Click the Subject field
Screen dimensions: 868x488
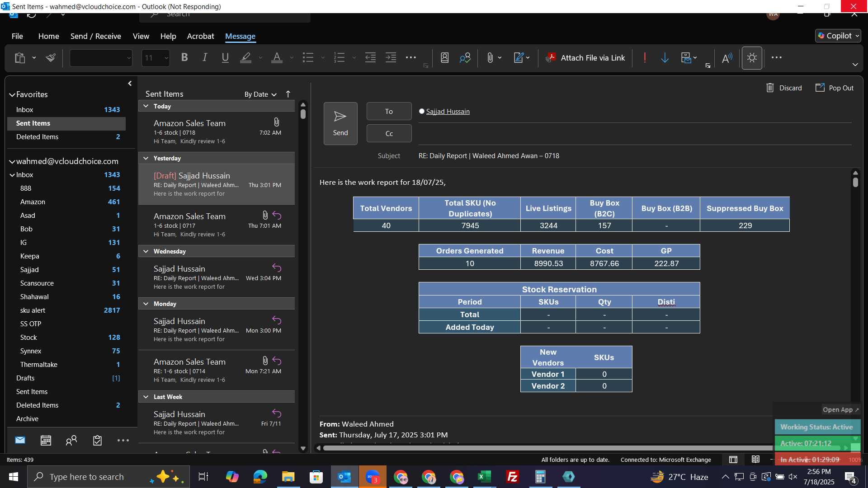(x=635, y=155)
